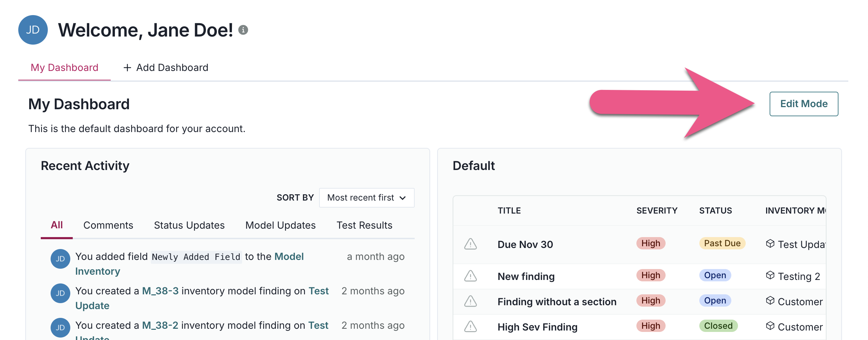Click cube icon next to Testing 2 model
The width and height of the screenshot is (868, 340).
tap(770, 275)
